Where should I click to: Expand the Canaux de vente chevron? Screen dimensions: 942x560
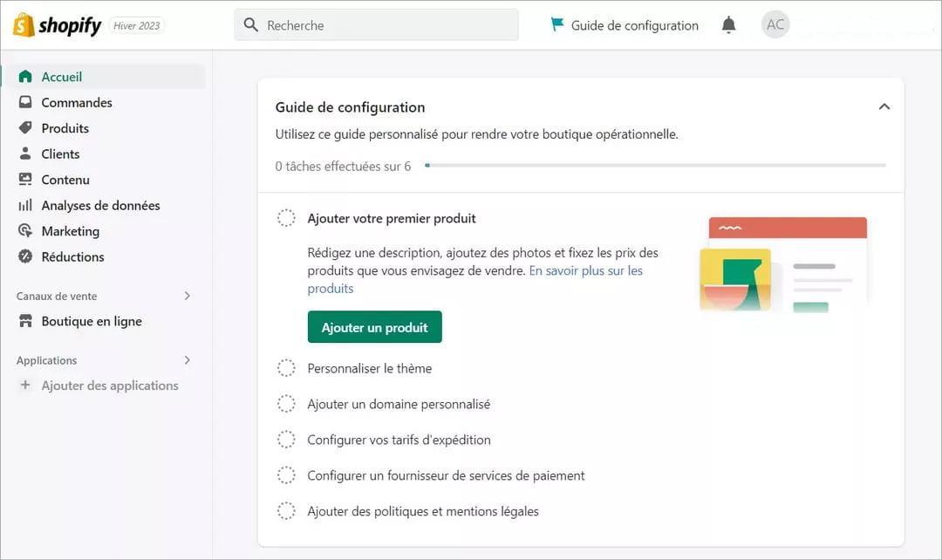[x=188, y=296]
